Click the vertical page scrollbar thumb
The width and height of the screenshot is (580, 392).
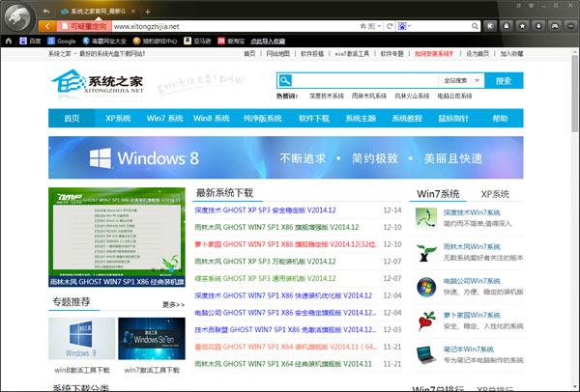coord(574,93)
